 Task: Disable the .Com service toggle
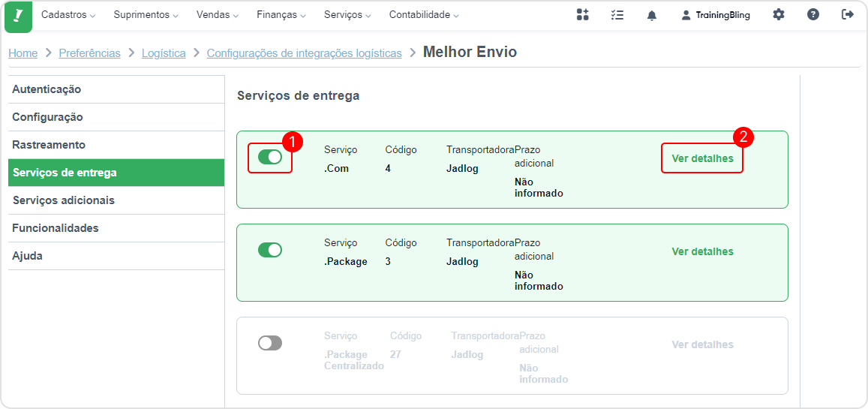point(270,157)
